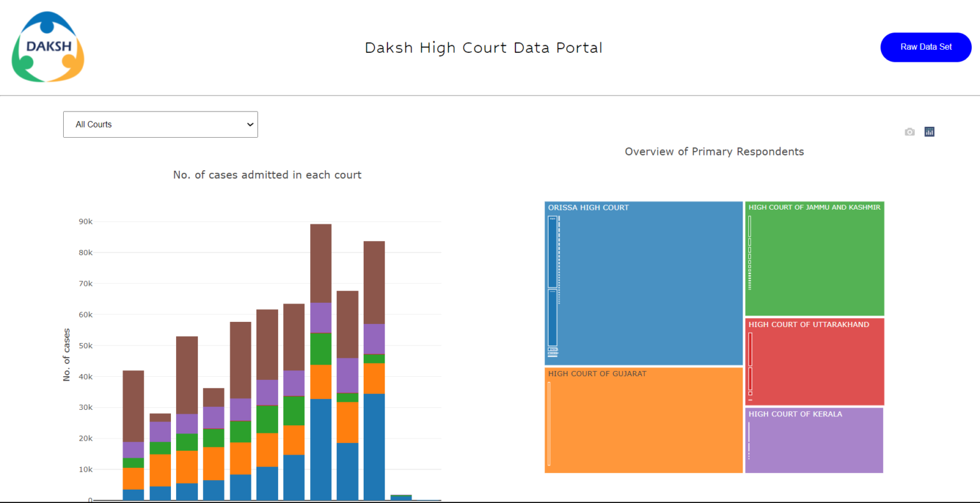The height and width of the screenshot is (503, 980).
Task: Select the HIGH COURT OF UTTARAKHAND tile
Action: pyautogui.click(x=815, y=361)
